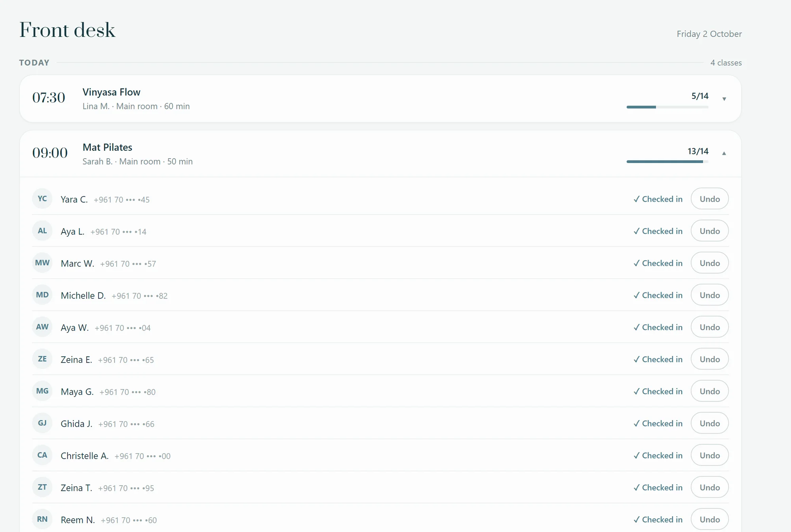
Task: Click the MD avatar for Michelle D.
Action: (42, 295)
